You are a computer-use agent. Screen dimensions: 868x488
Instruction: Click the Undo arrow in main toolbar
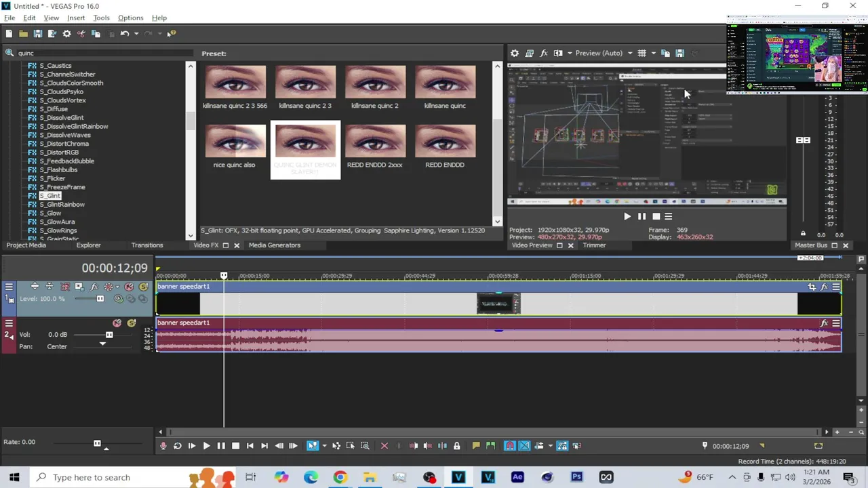click(125, 33)
